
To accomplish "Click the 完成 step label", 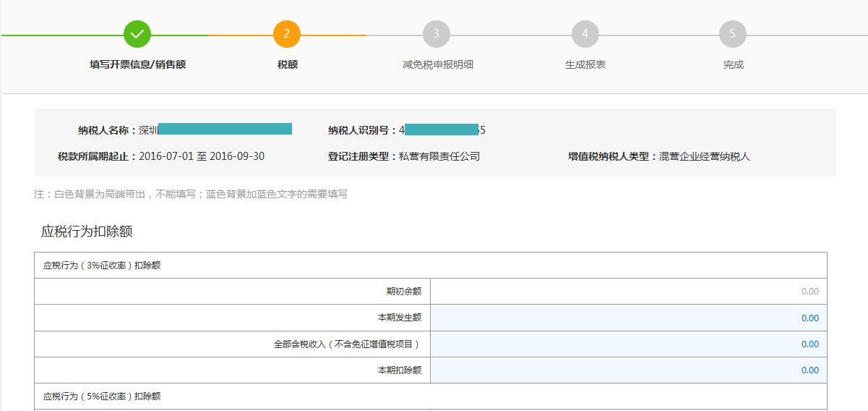I will pos(733,64).
